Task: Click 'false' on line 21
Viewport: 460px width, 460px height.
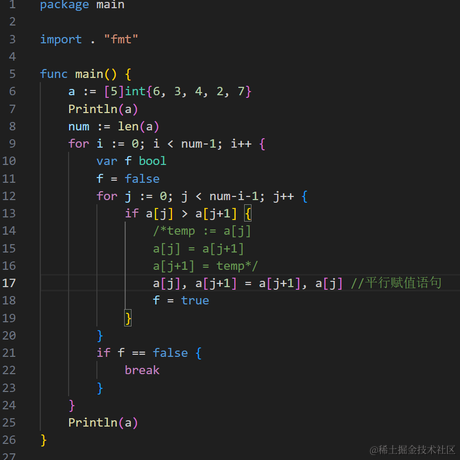Action: pos(170,353)
